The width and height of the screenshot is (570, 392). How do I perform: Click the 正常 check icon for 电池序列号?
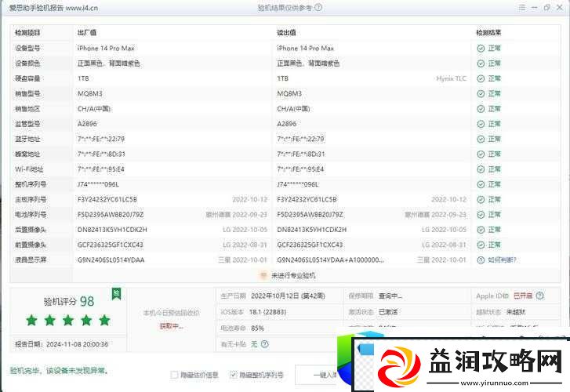coord(481,215)
